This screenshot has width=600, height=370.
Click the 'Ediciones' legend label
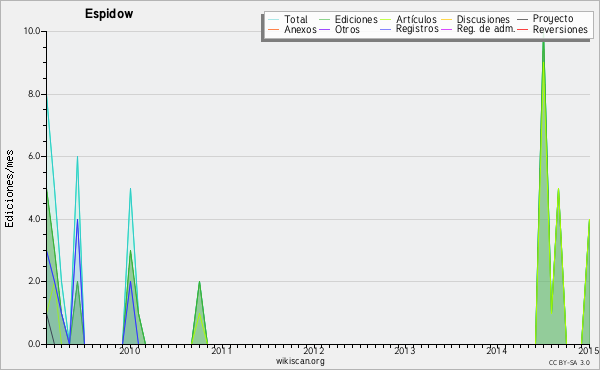pos(356,19)
